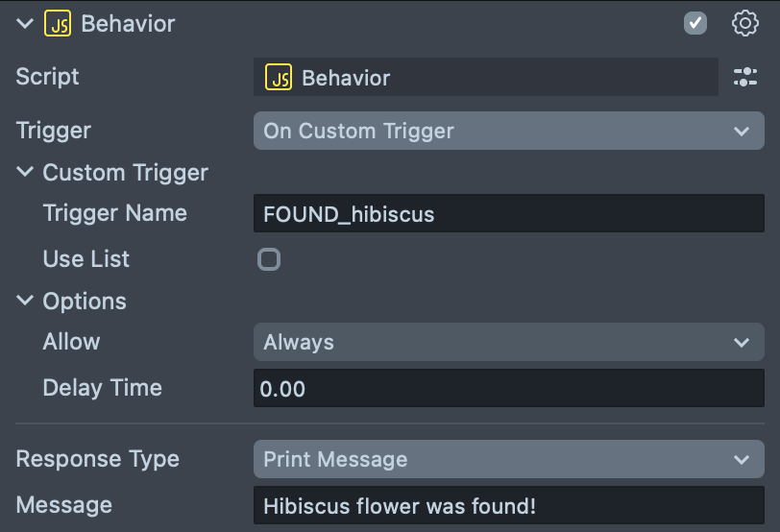This screenshot has width=780, height=532.
Task: Collapse the Options group
Action: tap(25, 302)
